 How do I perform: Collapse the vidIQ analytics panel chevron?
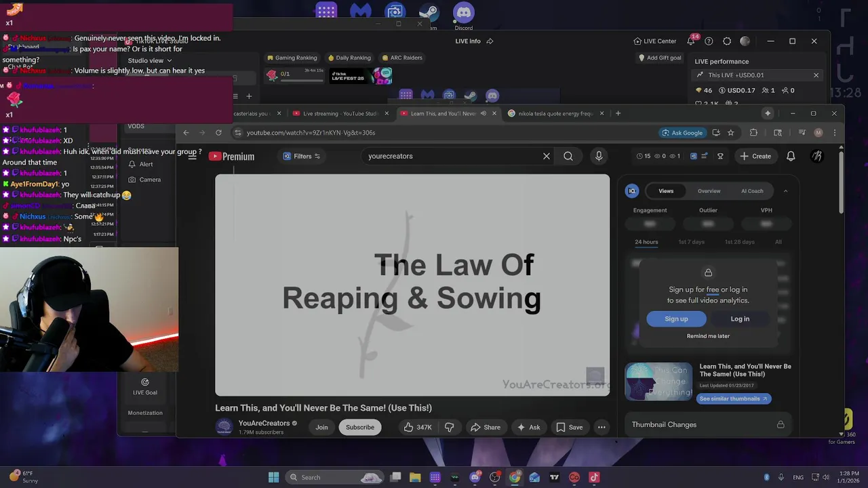[x=785, y=191]
